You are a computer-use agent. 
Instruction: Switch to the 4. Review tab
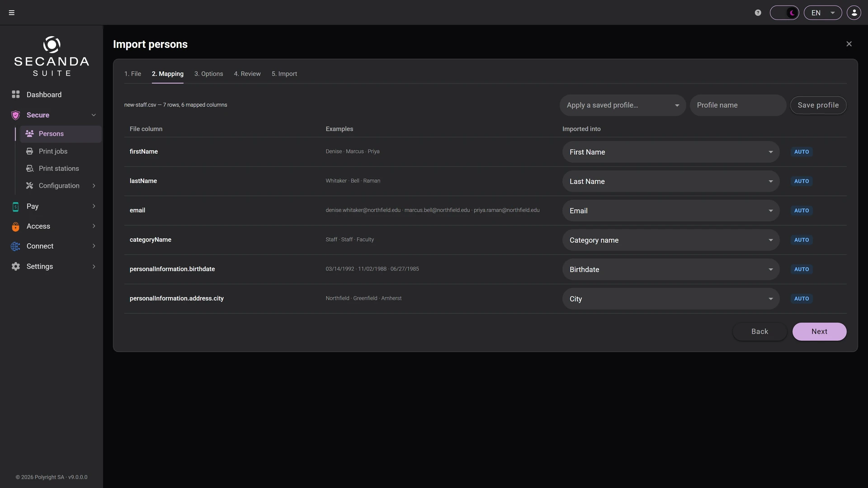[x=247, y=74]
